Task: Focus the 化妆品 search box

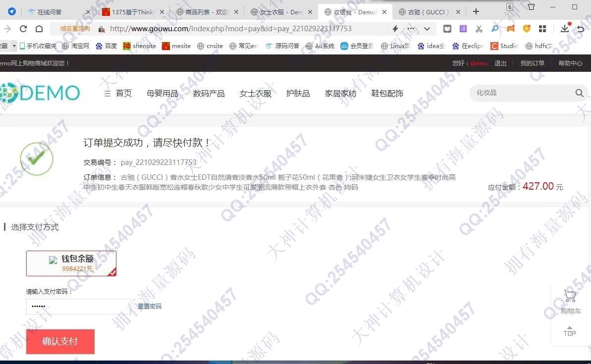Action: [522, 93]
